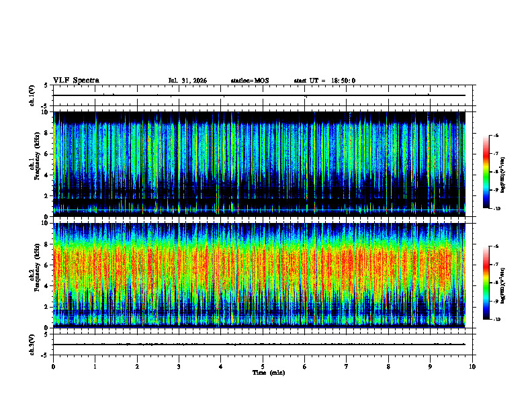Click the time axis tick label "3"

coord(179,367)
